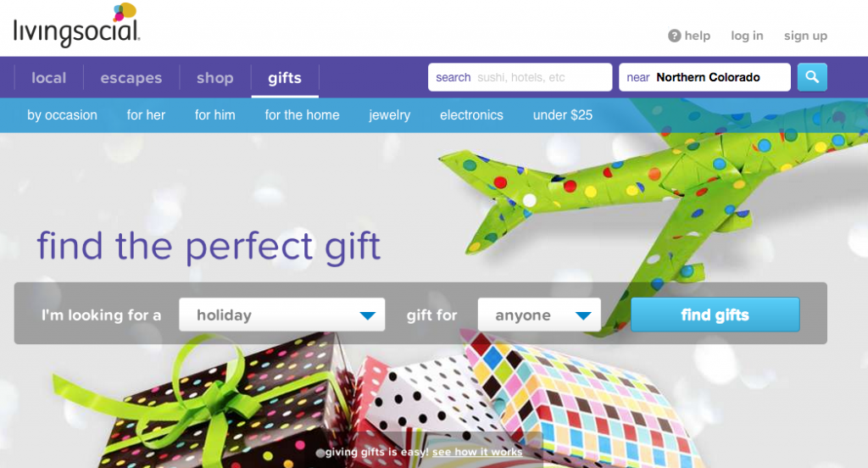
Task: Click the magnifying glass search button
Action: (x=812, y=77)
